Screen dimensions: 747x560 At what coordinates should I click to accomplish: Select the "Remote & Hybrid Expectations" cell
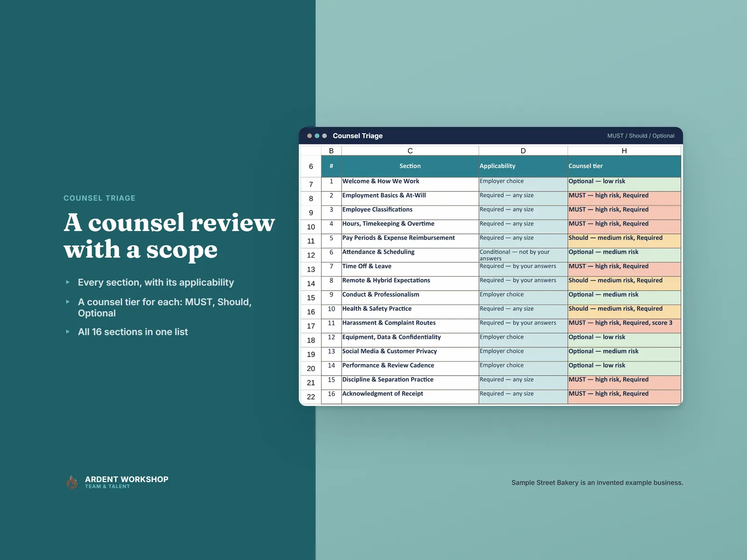pos(410,283)
